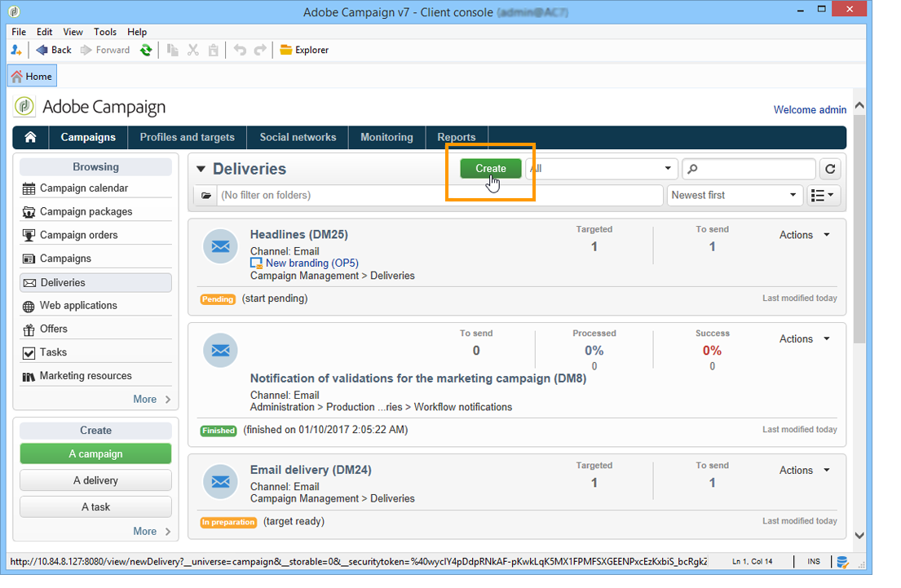
Task: Click the Redo toolbar icon
Action: pyautogui.click(x=260, y=50)
